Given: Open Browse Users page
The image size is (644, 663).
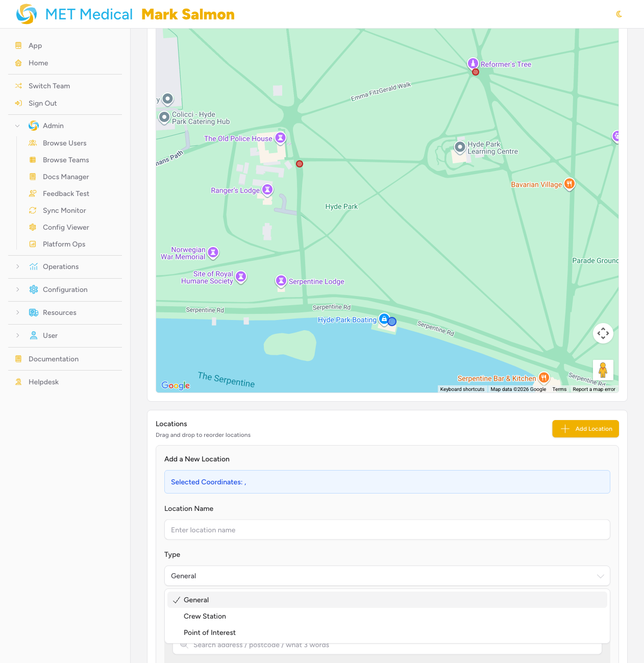Looking at the screenshot, I should [x=65, y=143].
